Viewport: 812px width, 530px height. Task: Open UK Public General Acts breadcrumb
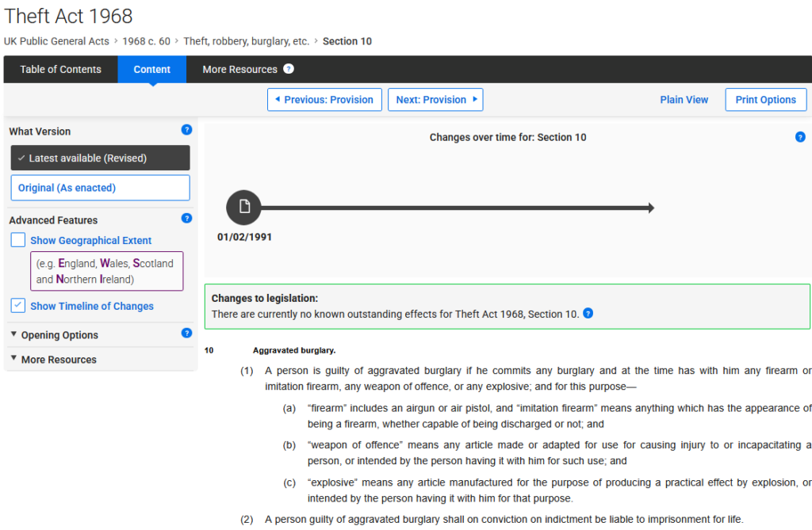pyautogui.click(x=56, y=41)
